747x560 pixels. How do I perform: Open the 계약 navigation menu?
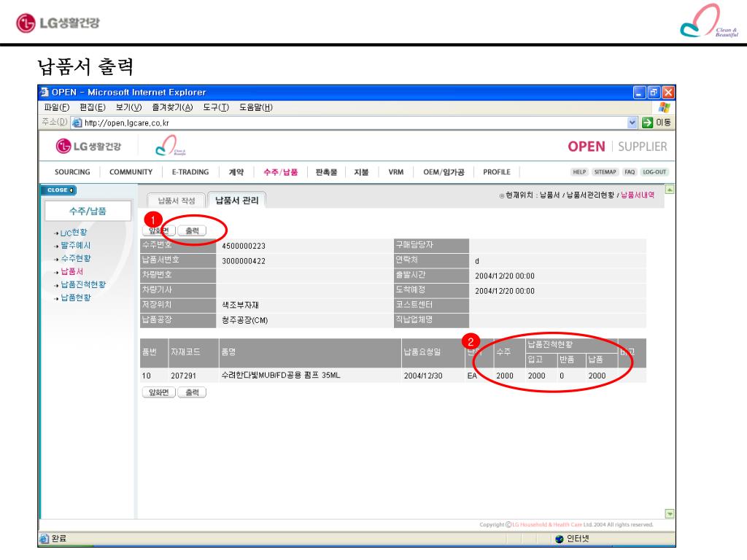click(x=236, y=172)
